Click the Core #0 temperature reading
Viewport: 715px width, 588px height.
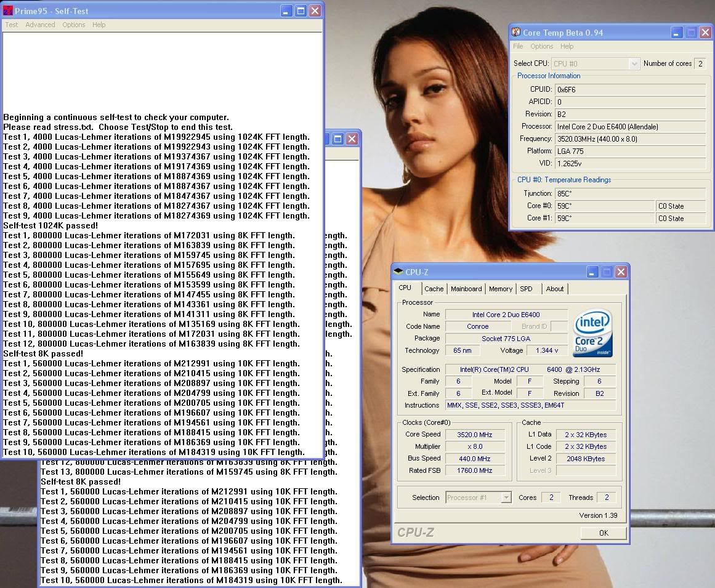605,206
